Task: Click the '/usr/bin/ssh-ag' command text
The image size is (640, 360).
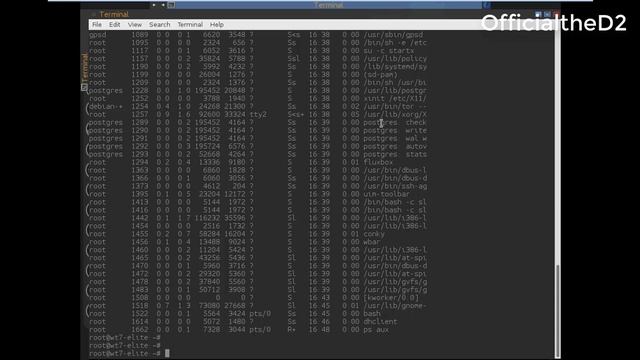Action: [395, 186]
